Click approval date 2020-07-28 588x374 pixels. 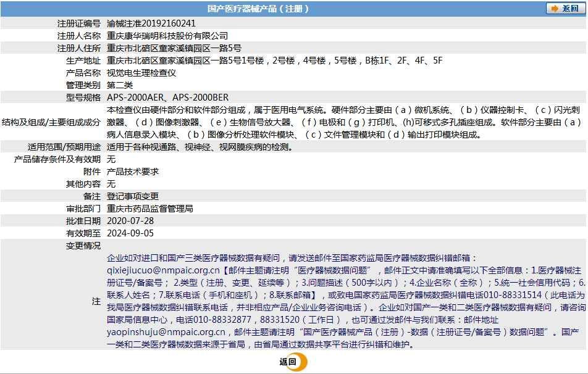click(x=130, y=221)
